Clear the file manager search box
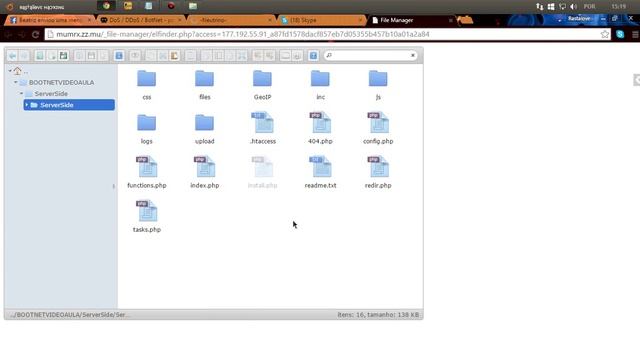The width and height of the screenshot is (640, 360). (x=413, y=55)
